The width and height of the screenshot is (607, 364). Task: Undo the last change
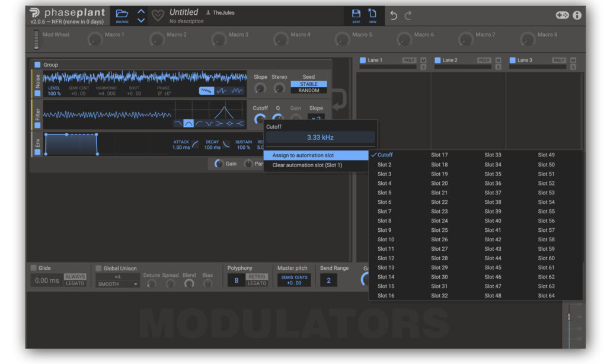(394, 15)
